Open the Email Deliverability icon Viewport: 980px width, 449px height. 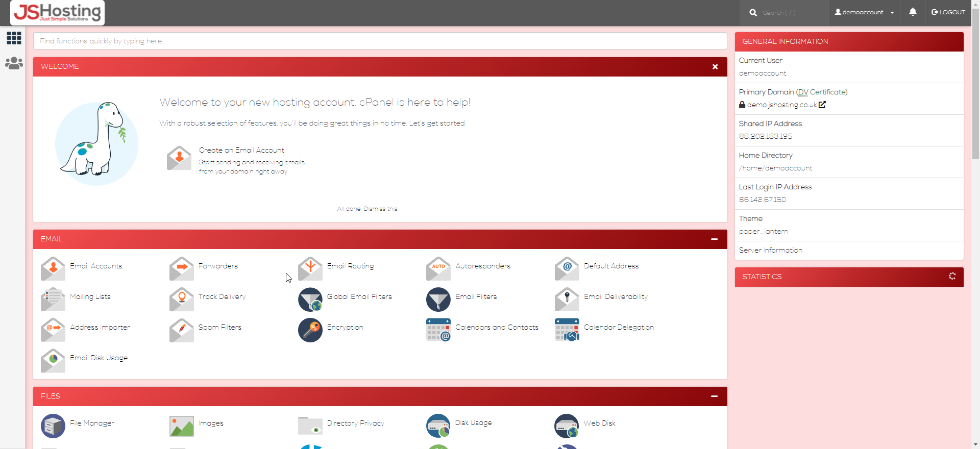pos(567,300)
